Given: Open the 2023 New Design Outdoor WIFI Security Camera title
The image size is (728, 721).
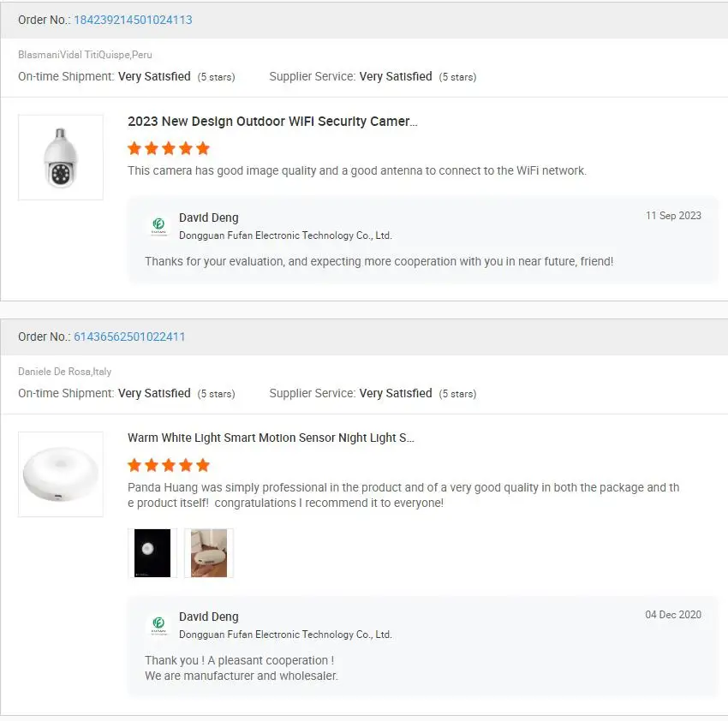Looking at the screenshot, I should (x=272, y=122).
